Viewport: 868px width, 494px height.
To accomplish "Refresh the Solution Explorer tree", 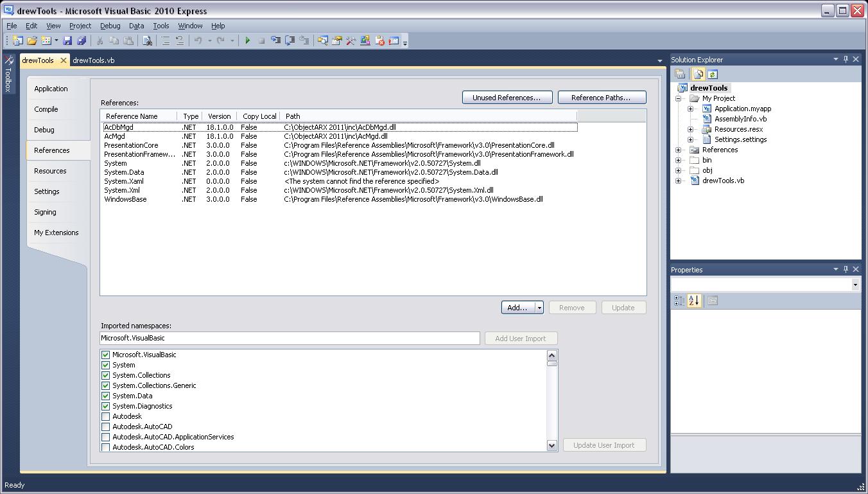I will pyautogui.click(x=712, y=75).
